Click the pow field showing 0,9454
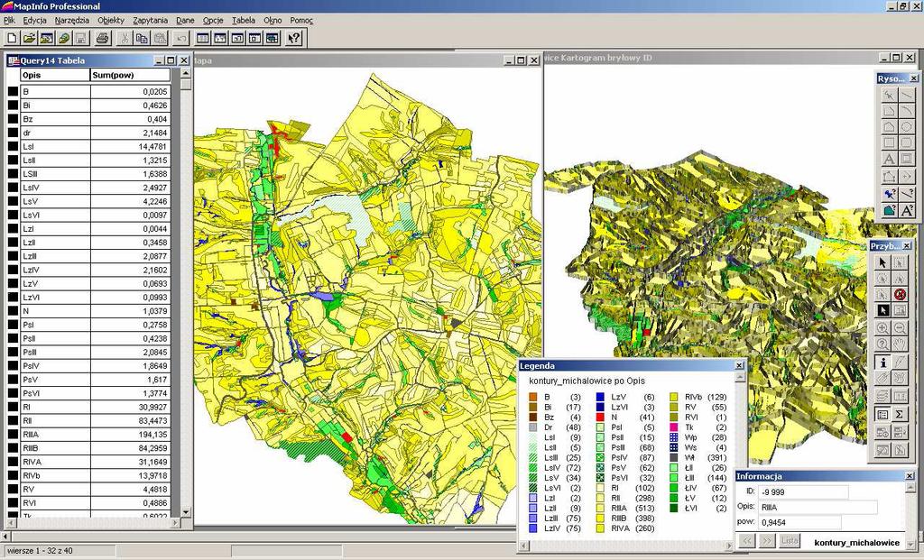Viewport: 924px width, 560px height. point(800,522)
